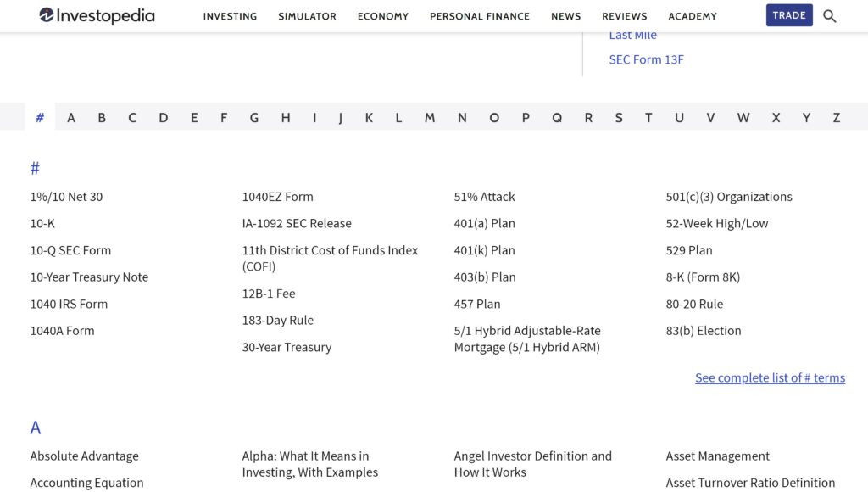Open the PERSONAL FINANCE menu
Viewport: 868px width, 492px height.
click(480, 15)
